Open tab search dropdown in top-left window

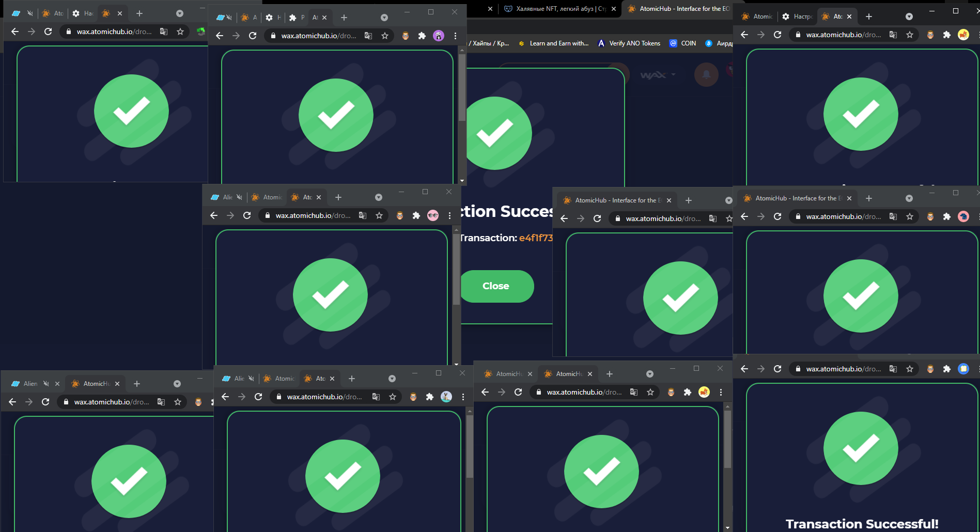[180, 13]
